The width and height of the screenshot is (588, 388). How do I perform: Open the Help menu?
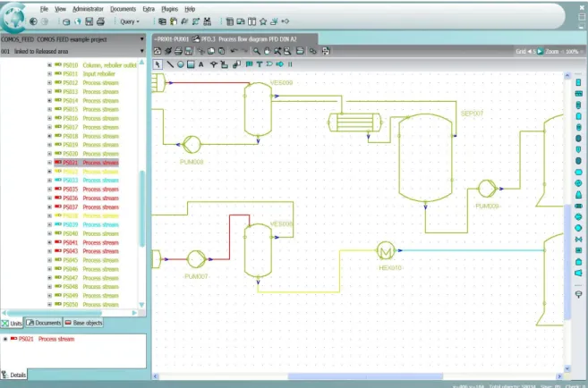point(190,9)
